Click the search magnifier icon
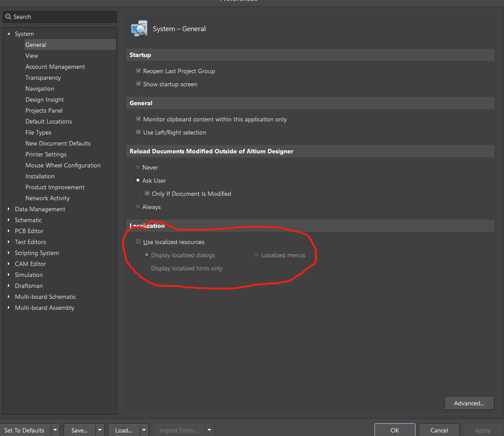504x436 pixels. pyautogui.click(x=8, y=17)
